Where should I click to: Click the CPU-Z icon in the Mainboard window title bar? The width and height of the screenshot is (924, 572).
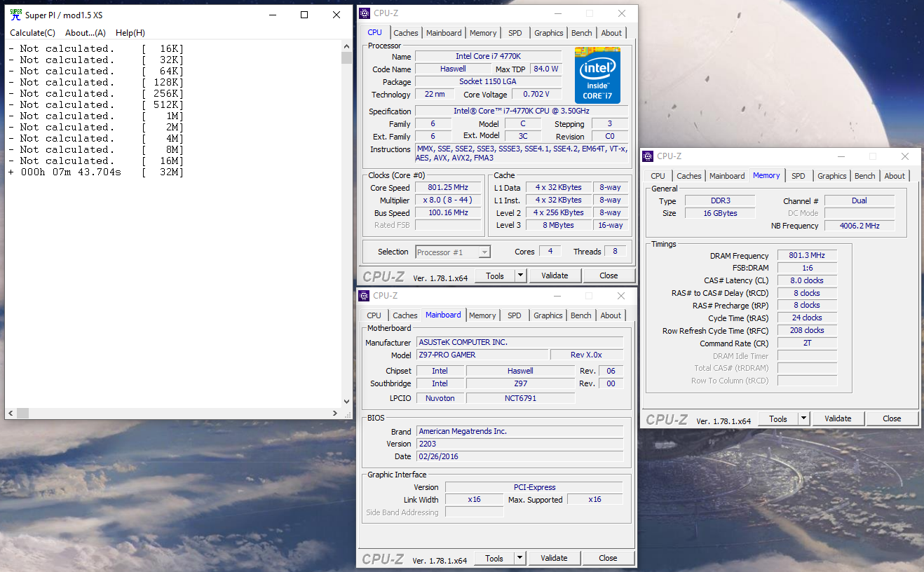(364, 296)
